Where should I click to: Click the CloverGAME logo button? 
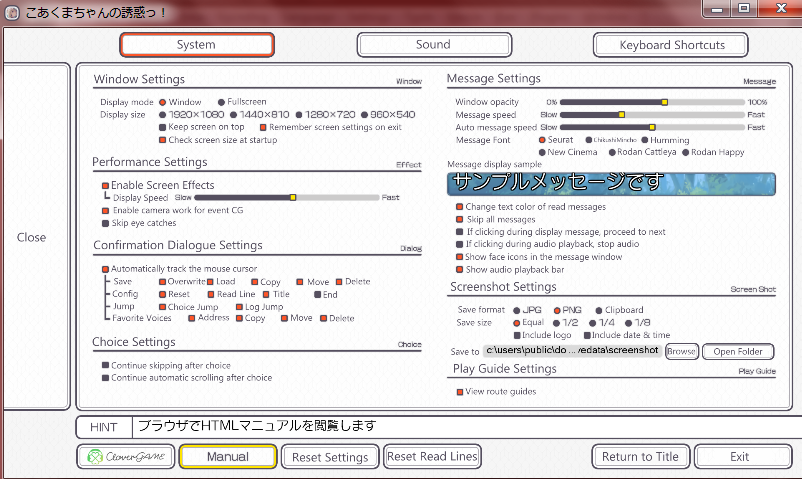125,456
